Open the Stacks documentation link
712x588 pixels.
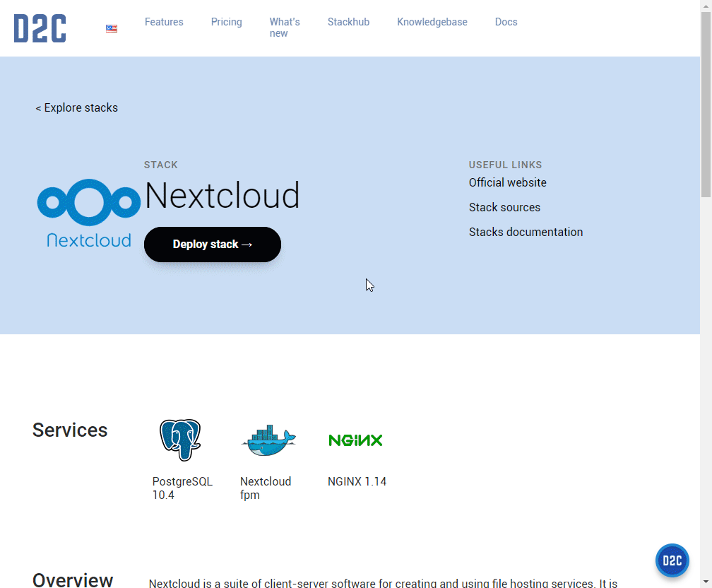click(526, 232)
